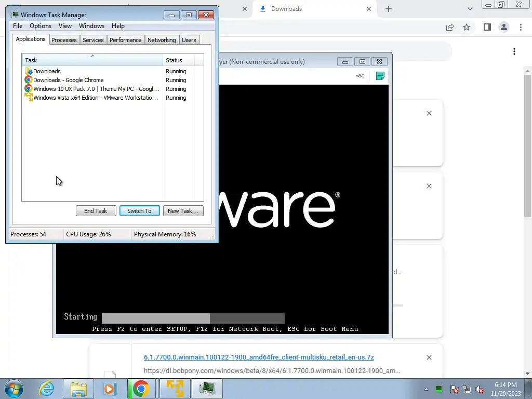This screenshot has width=532, height=399.
Task: Click the Downloads folder icon in task list
Action: [29, 71]
